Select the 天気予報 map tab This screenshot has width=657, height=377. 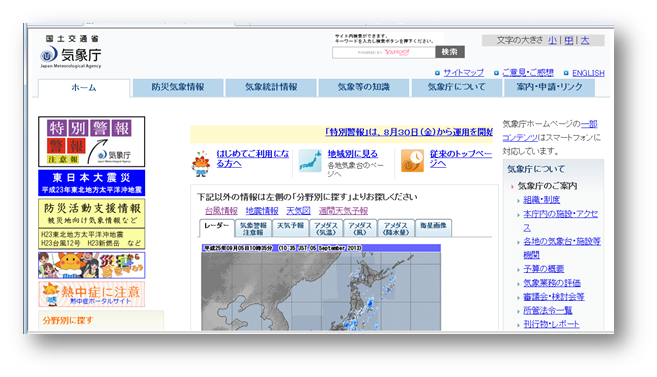click(290, 228)
